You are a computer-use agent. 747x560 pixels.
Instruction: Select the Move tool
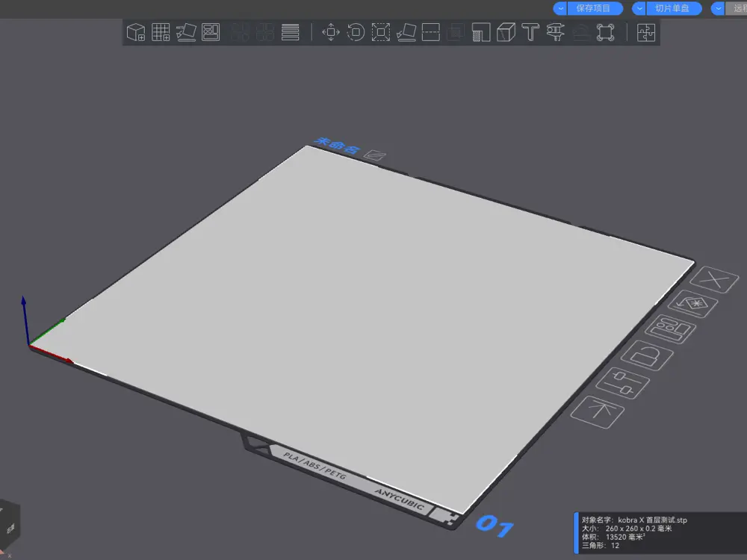click(331, 32)
